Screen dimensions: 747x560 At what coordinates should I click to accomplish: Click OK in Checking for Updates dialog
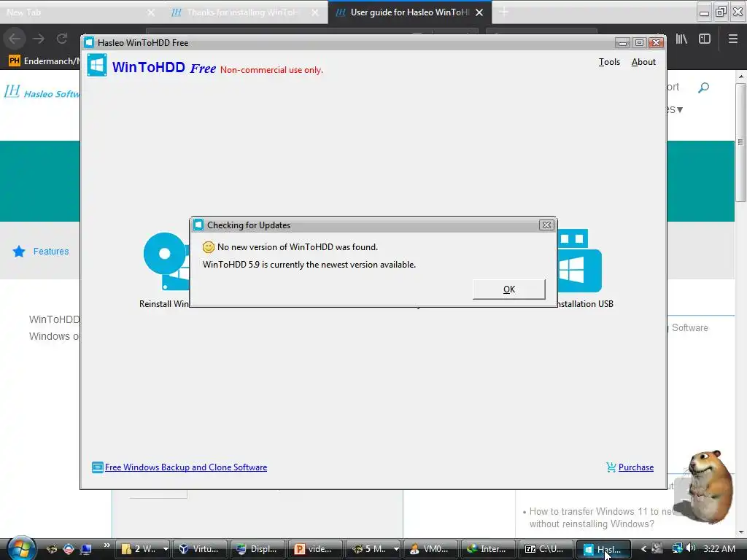508,289
